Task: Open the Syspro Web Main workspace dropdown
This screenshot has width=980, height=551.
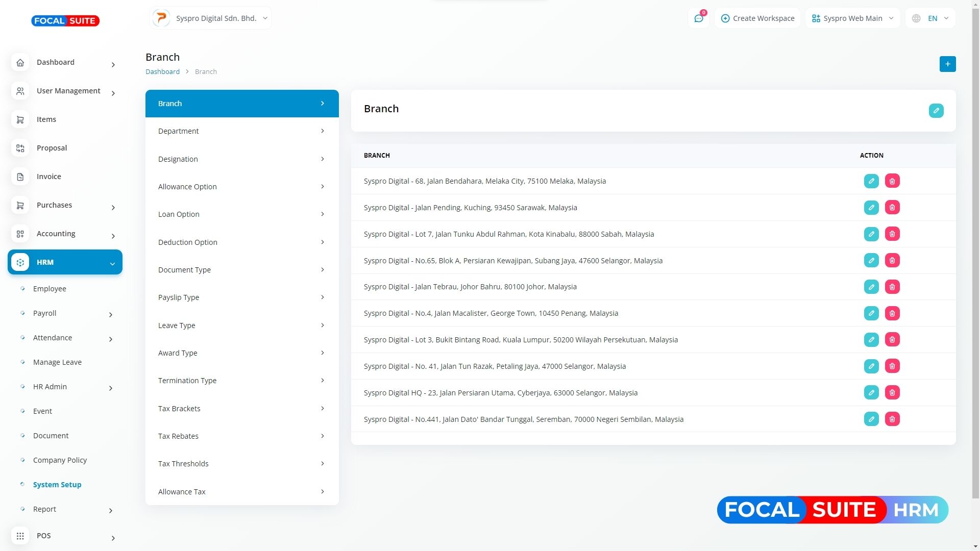Action: [x=852, y=18]
